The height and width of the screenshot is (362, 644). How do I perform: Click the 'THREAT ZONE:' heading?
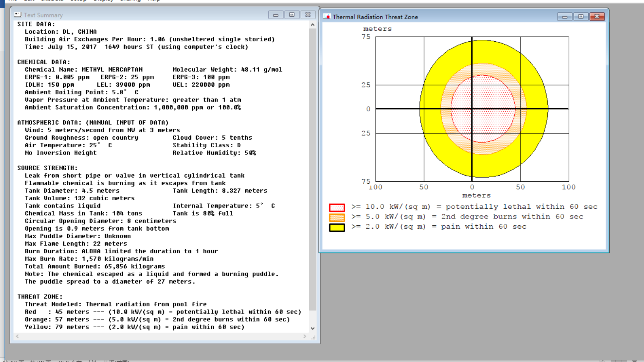click(x=40, y=297)
